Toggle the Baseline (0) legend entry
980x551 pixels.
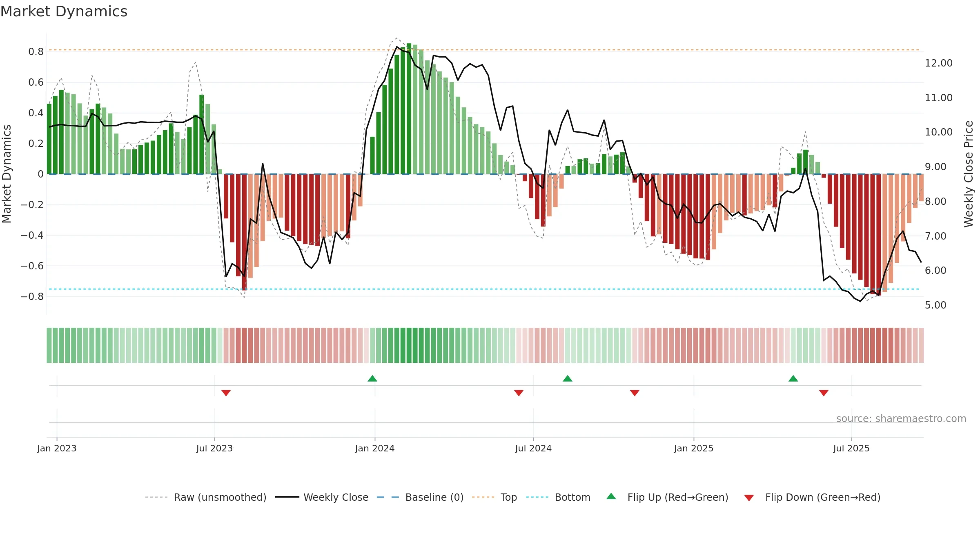(420, 497)
